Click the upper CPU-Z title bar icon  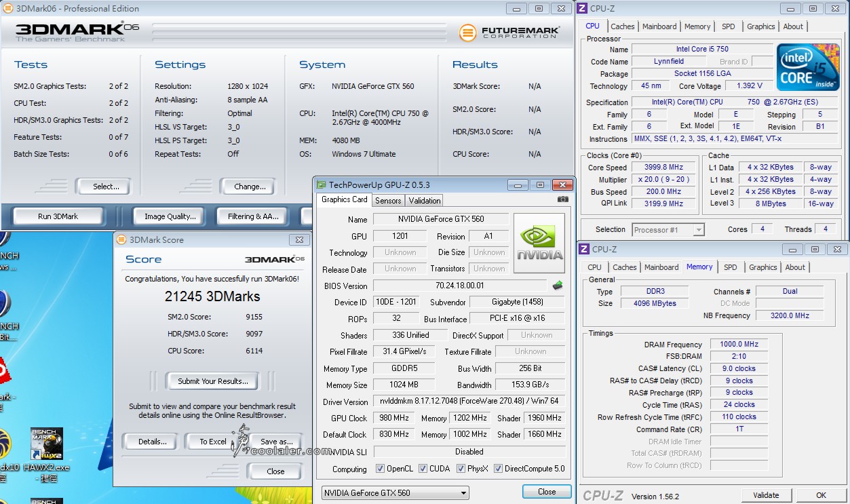point(583,8)
